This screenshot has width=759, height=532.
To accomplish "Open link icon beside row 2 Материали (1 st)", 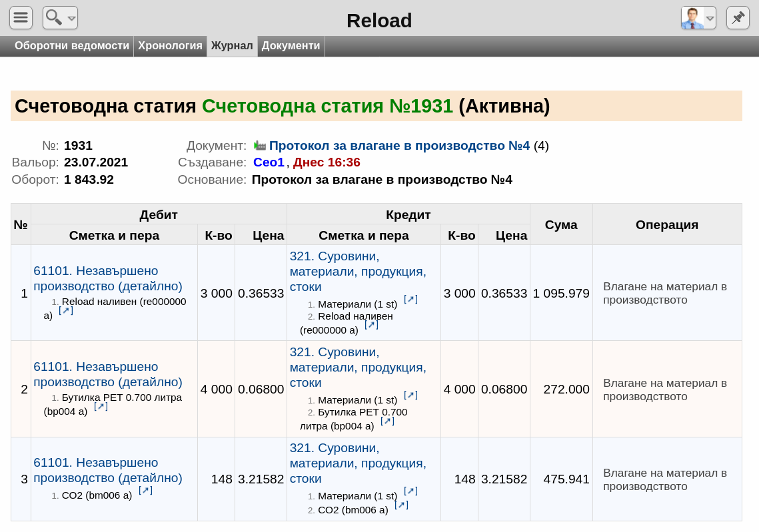I will pos(410,395).
